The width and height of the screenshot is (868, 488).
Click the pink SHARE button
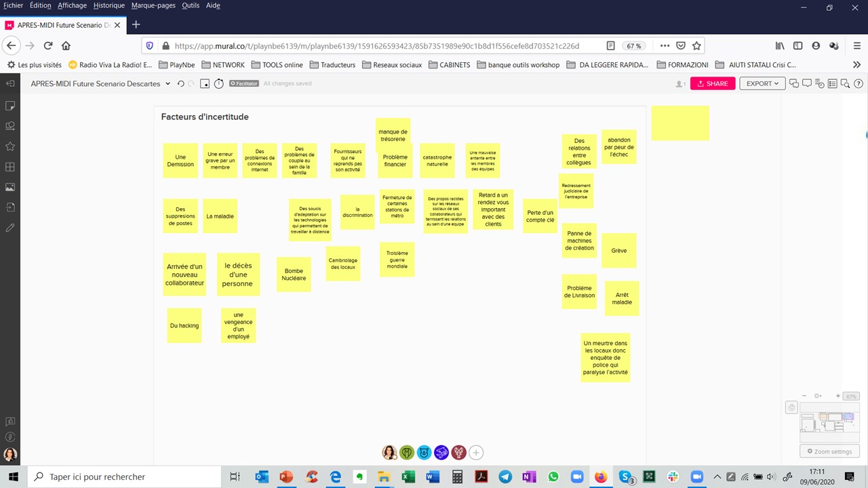coord(712,84)
